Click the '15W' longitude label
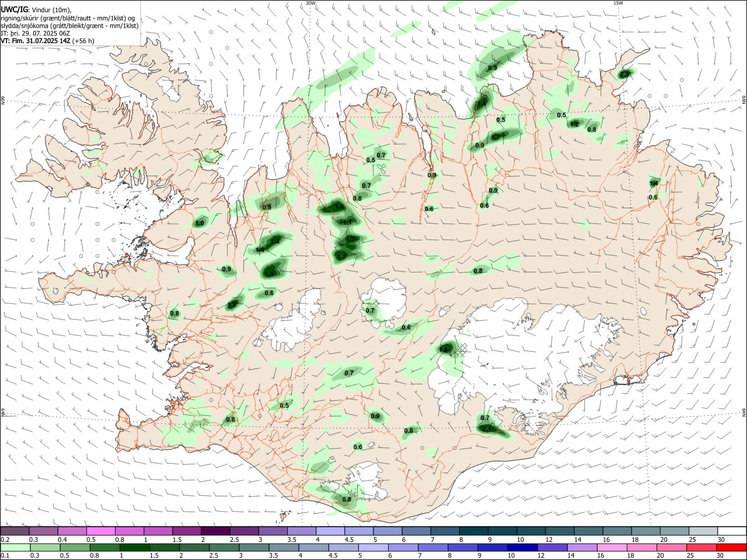The width and height of the screenshot is (747, 560). (x=618, y=3)
